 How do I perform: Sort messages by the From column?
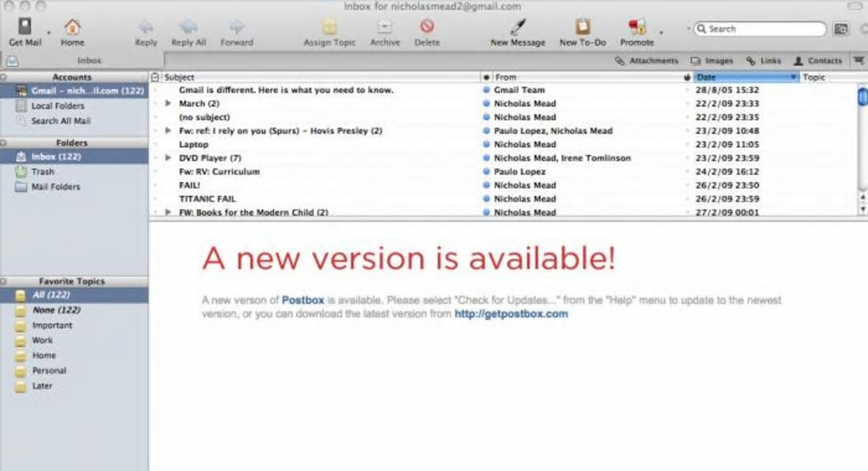587,77
